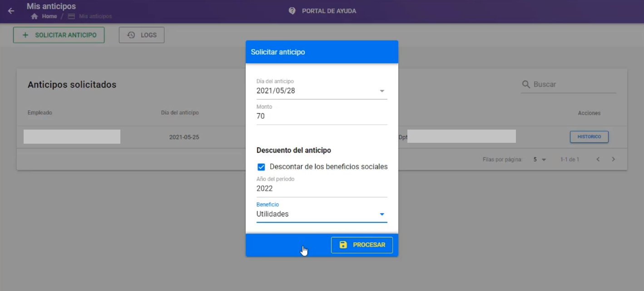Screen dimensions: 644x291
Task: Open the Home breadcrumb icon
Action: [x=34, y=16]
